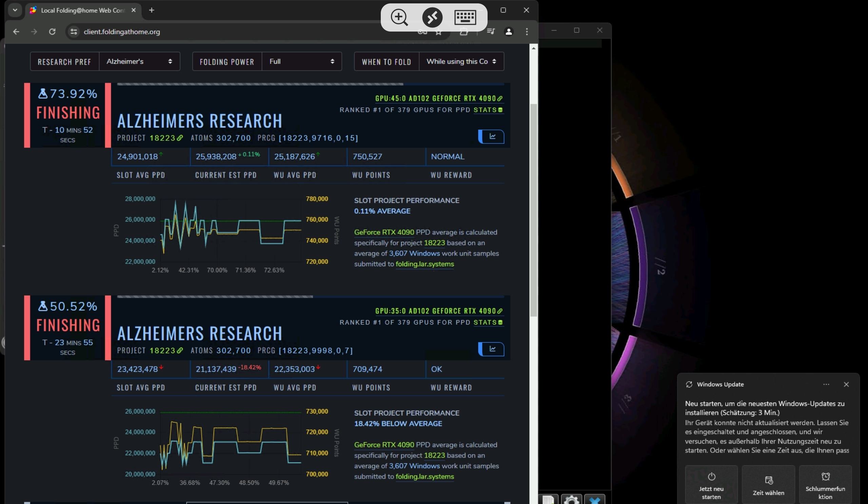Screen dimensions: 868x504
Task: Open a new browser tab
Action: tap(152, 10)
